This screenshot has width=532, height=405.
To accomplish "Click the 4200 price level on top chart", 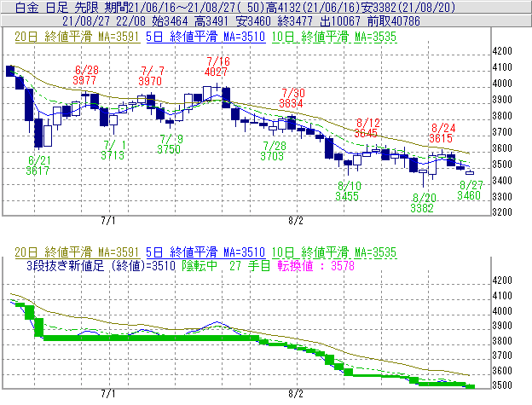I will 502,51.
